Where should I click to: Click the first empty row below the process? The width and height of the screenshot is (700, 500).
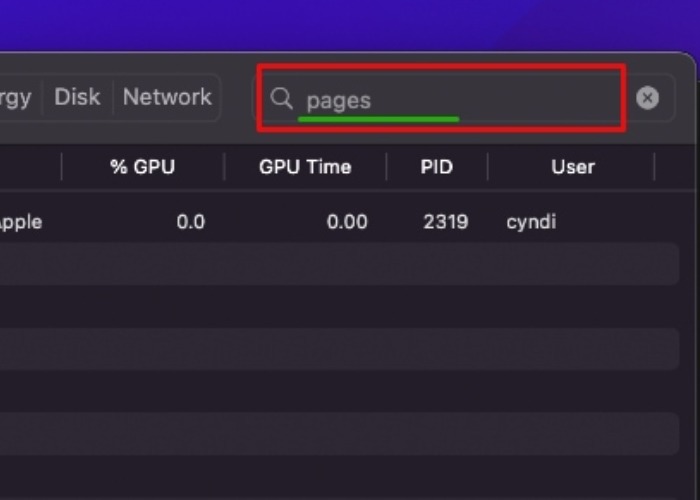340,264
